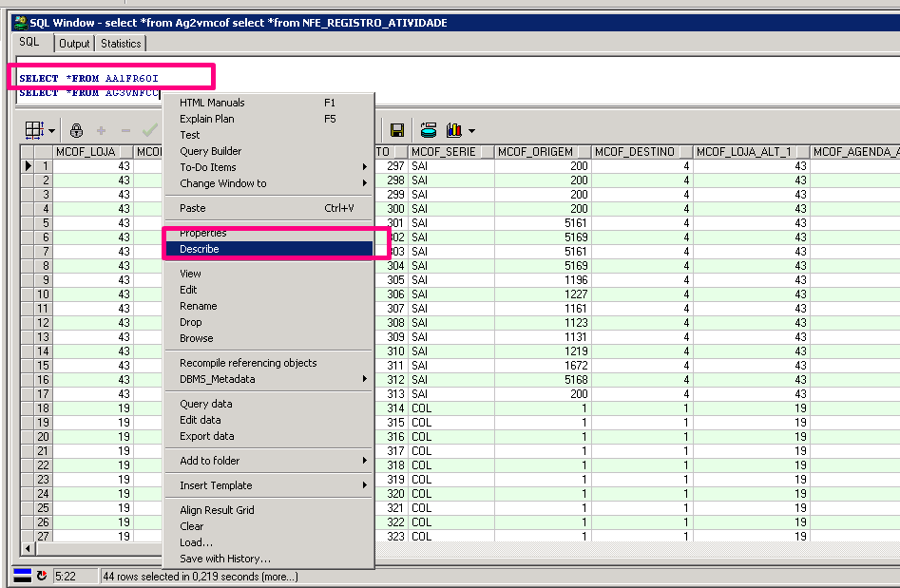Click the status bar refresh arrow icon
The image size is (900, 588).
coord(42,576)
